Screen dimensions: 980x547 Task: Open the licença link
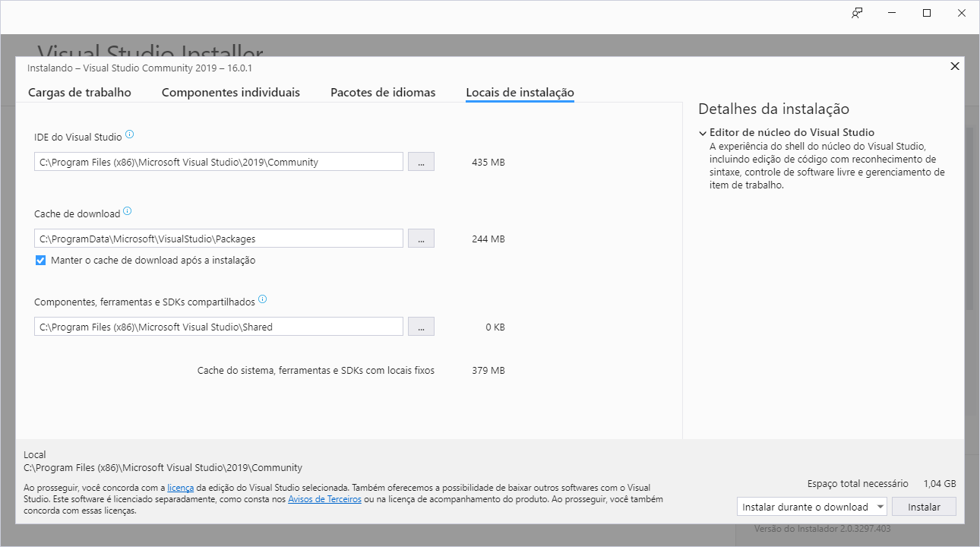tap(181, 488)
